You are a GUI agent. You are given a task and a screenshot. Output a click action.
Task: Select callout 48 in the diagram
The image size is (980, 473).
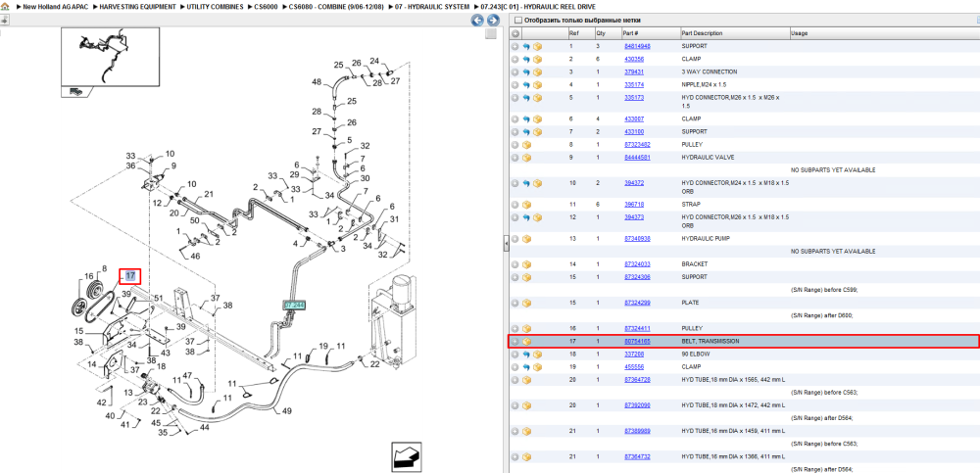point(317,82)
